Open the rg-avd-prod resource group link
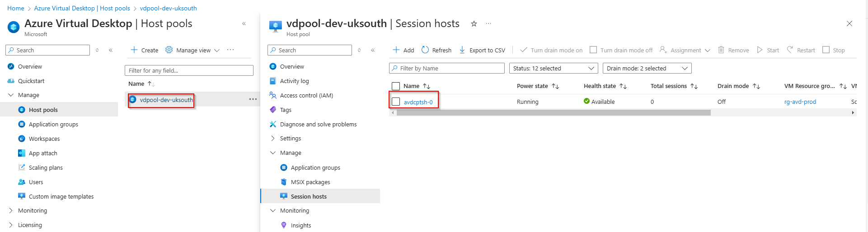The width and height of the screenshot is (868, 232). (x=800, y=102)
